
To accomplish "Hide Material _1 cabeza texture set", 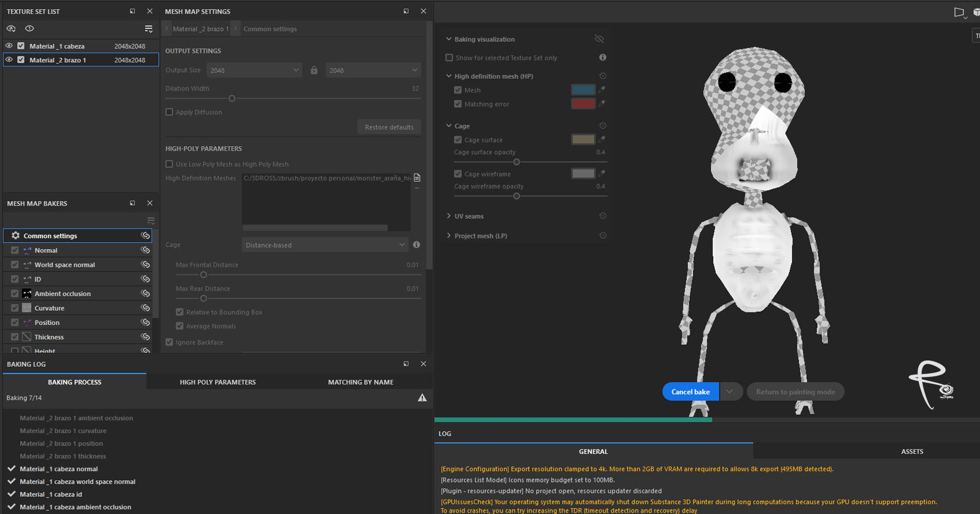I will pyautogui.click(x=9, y=46).
